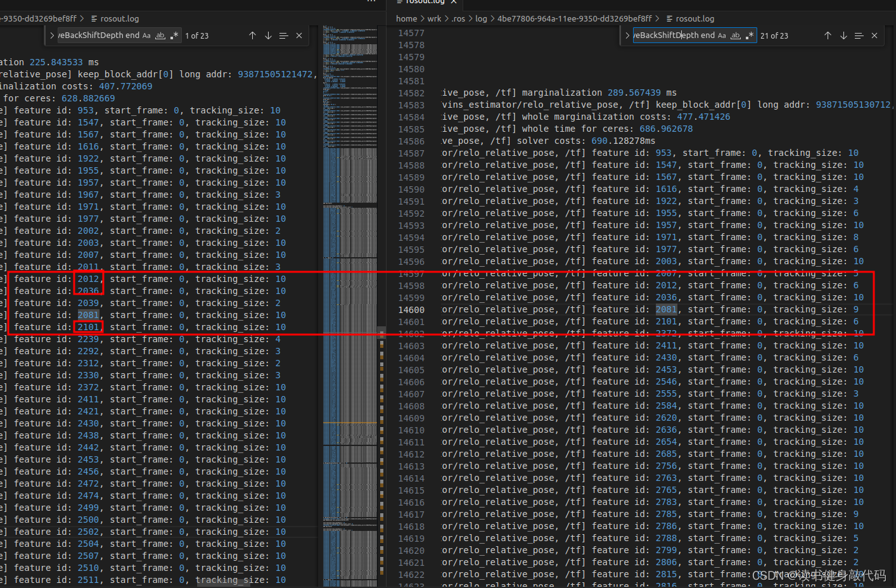Click '21 of 23' match count in right find widget

[774, 36]
